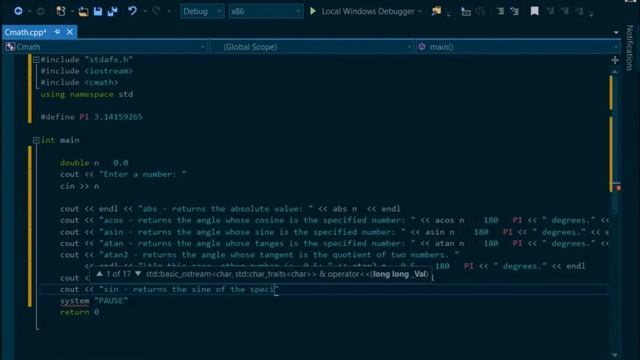The height and width of the screenshot is (360, 640).
Task: Undo the last edit
Action: (x=132, y=11)
